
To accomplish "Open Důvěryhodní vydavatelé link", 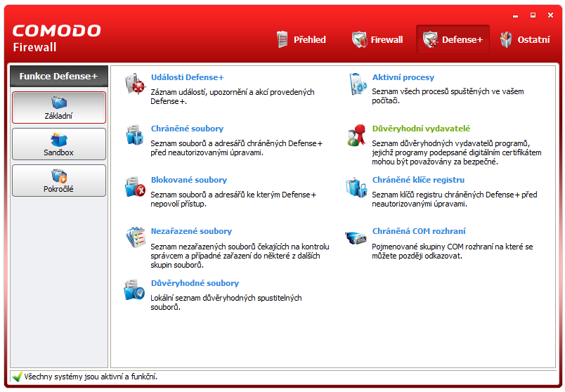I will 421,129.
